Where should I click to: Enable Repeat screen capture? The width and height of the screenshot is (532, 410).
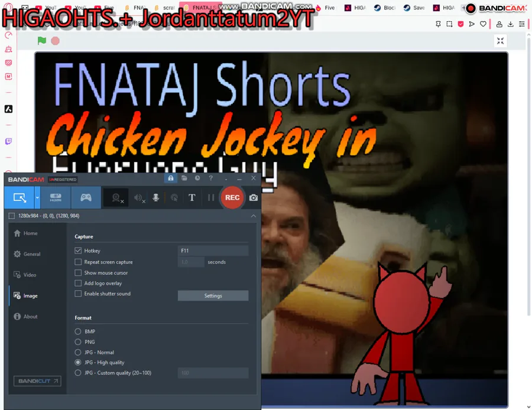[78, 262]
